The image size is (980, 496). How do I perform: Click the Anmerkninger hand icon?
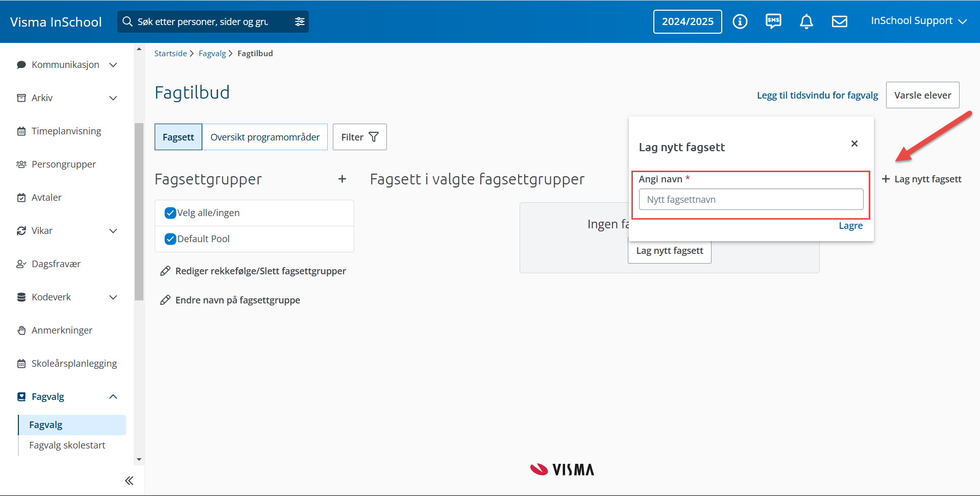(21, 330)
